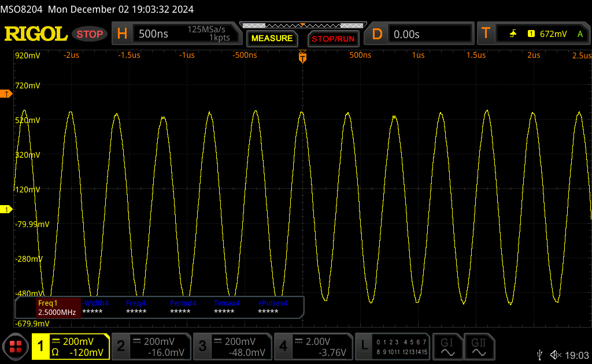Viewport: 592px width, 364px height.
Task: Click the trigger level T marker
Action: tap(6, 94)
